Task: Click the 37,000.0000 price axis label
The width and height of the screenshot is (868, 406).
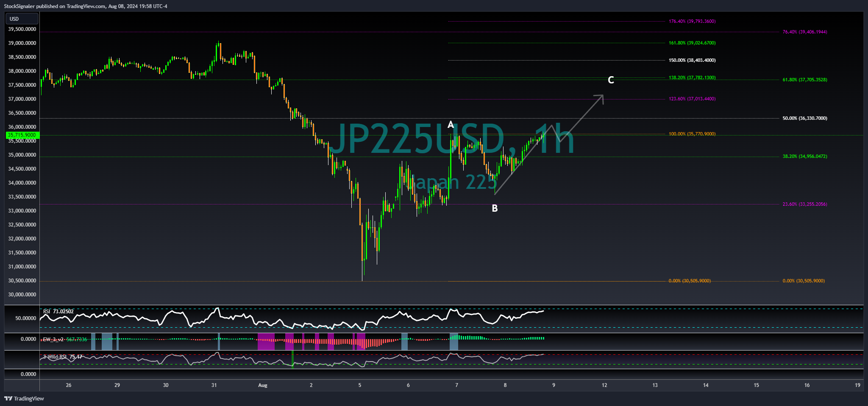Action: click(x=22, y=99)
